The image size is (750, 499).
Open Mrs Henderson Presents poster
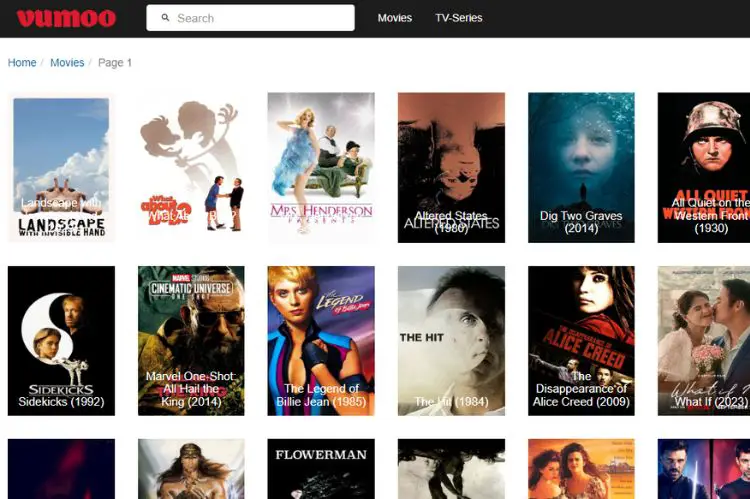coord(321,167)
